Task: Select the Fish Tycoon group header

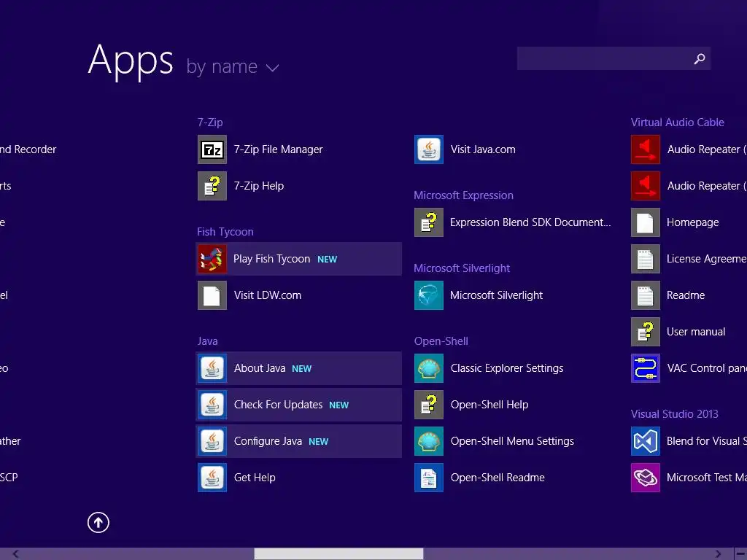Action: (225, 232)
